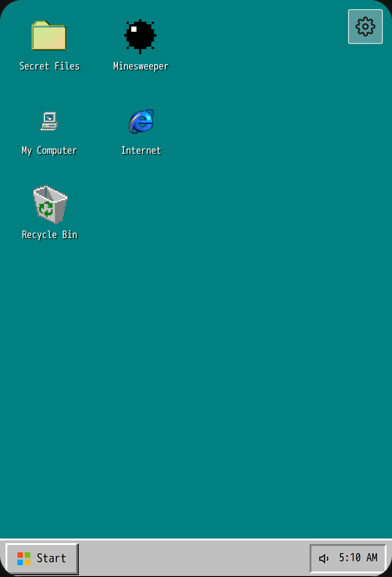Image resolution: width=392 pixels, height=577 pixels.
Task: Open the Internet Explorer icon
Action: 141,121
